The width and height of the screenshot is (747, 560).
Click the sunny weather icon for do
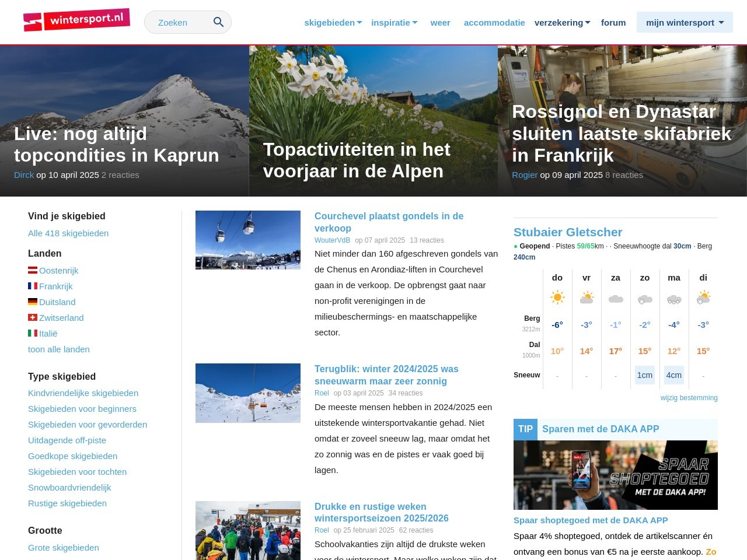(557, 297)
